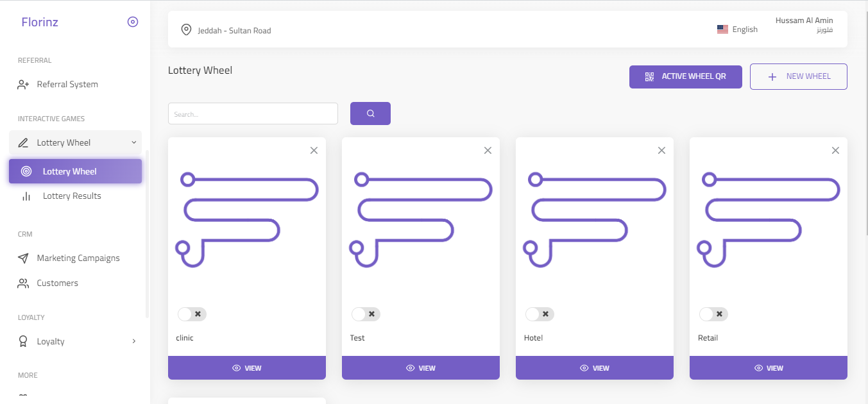Screen dimensions: 868x404
Task: Click the Referral System person-plus icon
Action: click(x=23, y=85)
